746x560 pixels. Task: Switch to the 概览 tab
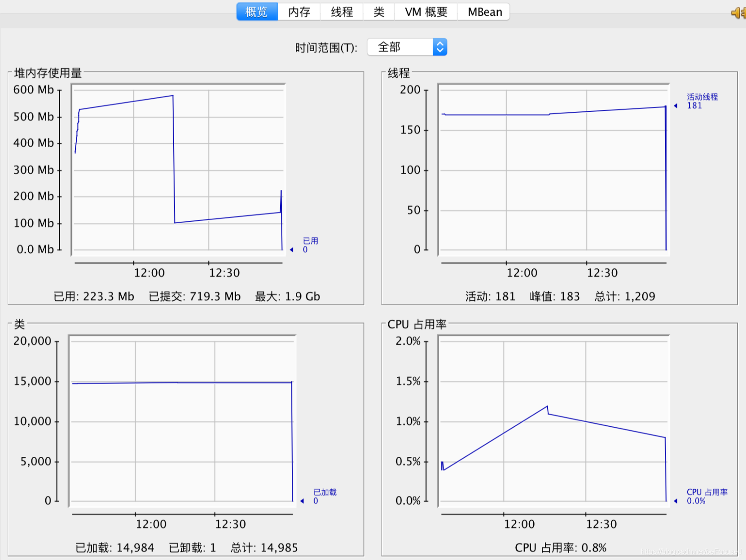coord(257,12)
